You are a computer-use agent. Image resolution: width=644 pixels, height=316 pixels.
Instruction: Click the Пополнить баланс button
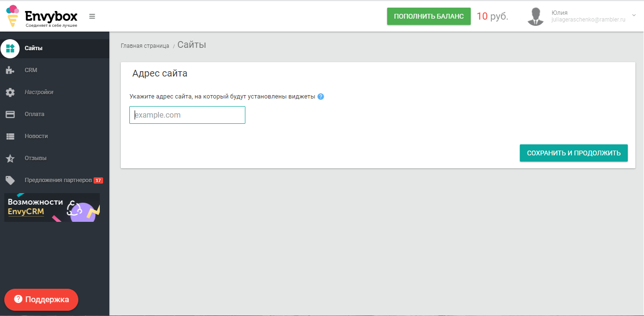(429, 16)
